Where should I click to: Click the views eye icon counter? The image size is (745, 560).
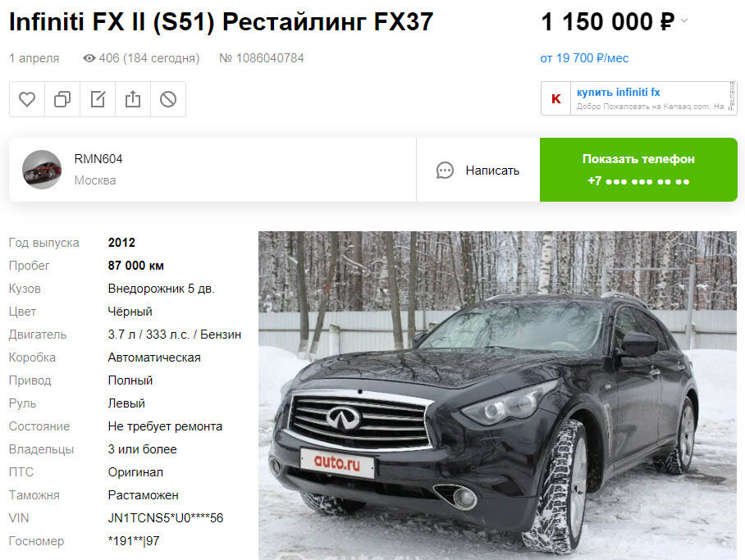89,58
